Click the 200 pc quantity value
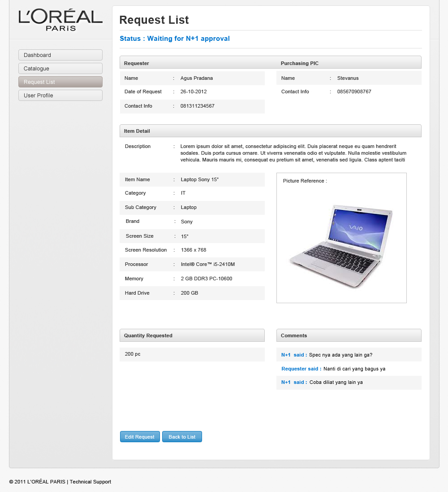The height and width of the screenshot is (492, 448). click(133, 354)
